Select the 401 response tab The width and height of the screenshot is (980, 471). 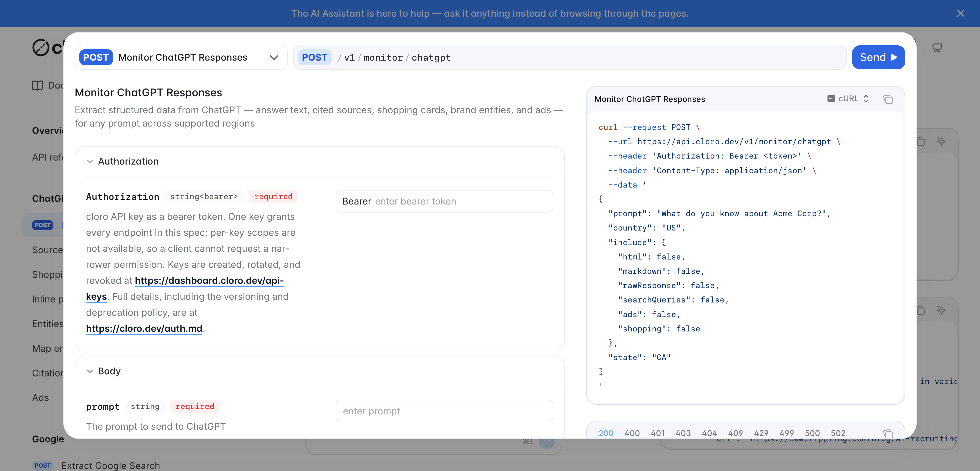(657, 433)
